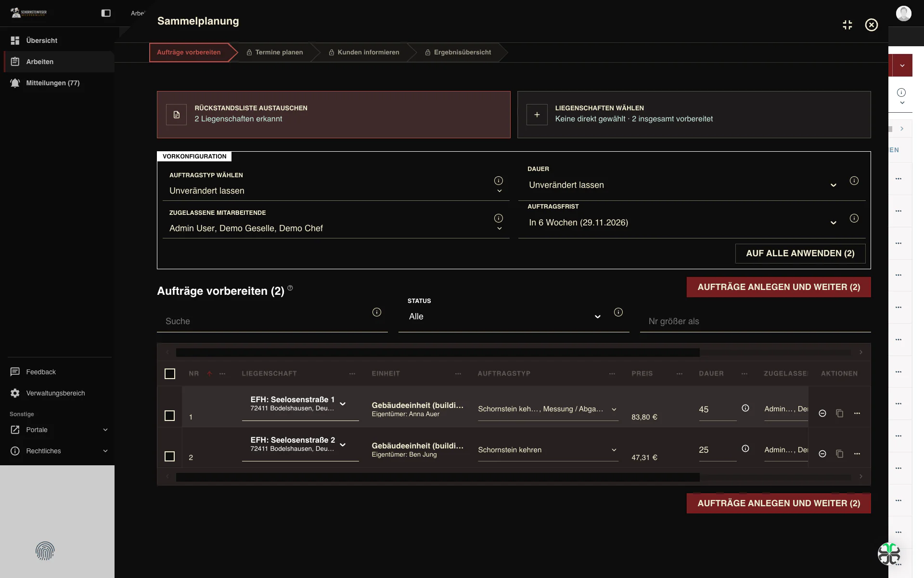Click user avatar in top right

click(x=903, y=13)
